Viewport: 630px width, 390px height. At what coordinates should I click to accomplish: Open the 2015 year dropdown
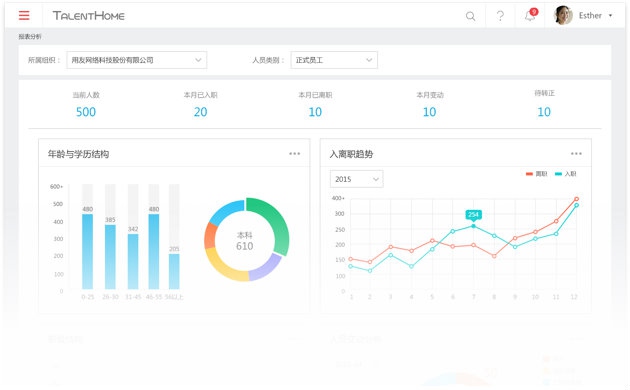(x=356, y=179)
